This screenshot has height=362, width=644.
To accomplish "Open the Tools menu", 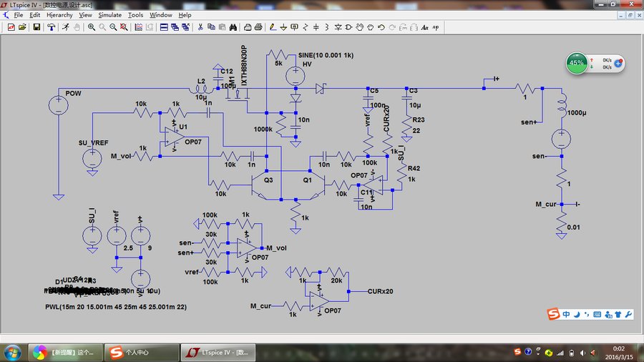I will tap(135, 14).
